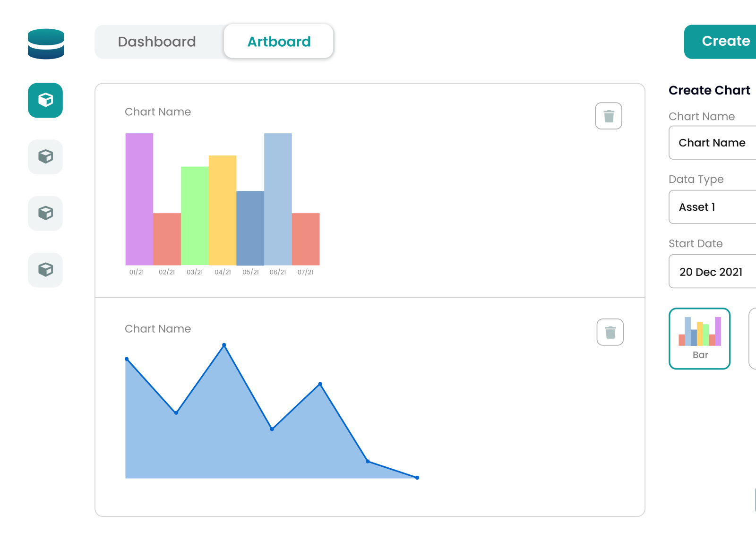756x558 pixels.
Task: Click the Create button
Action: 726,41
